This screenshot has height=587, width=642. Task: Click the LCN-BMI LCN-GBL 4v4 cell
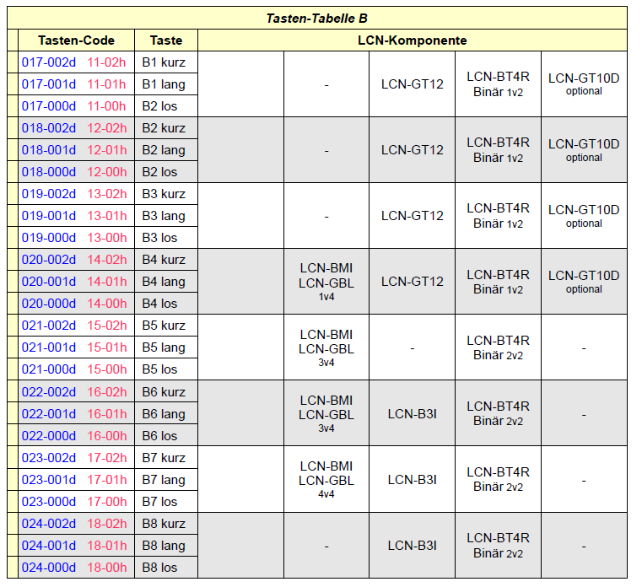(326, 480)
